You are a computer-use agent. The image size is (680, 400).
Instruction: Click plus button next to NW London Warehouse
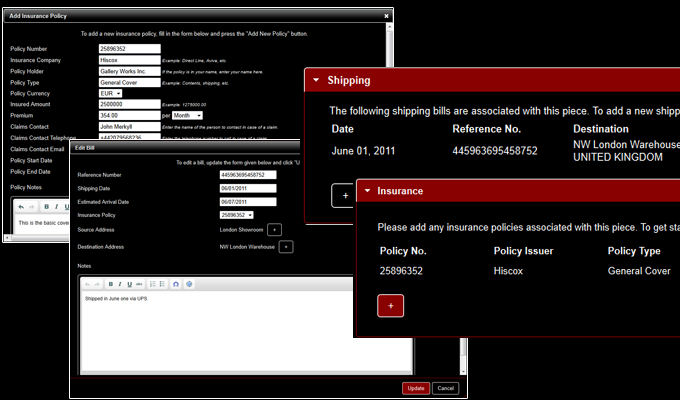(x=286, y=247)
